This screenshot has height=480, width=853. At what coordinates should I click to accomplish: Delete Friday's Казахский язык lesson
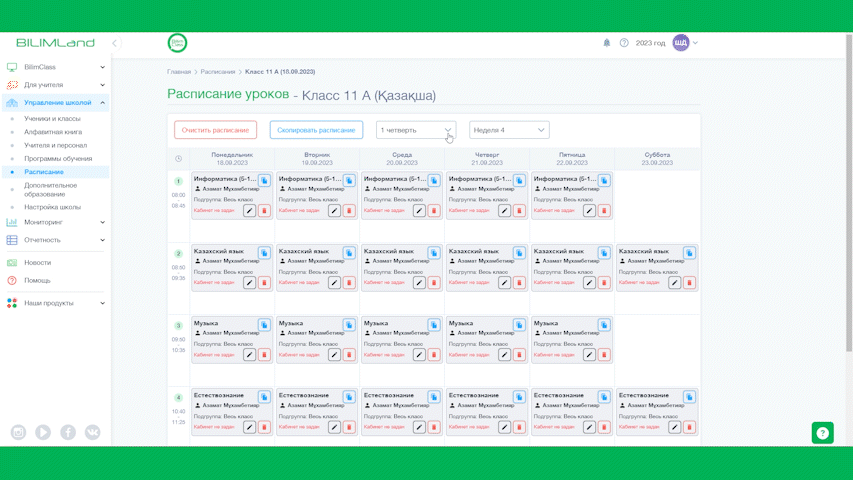604,282
